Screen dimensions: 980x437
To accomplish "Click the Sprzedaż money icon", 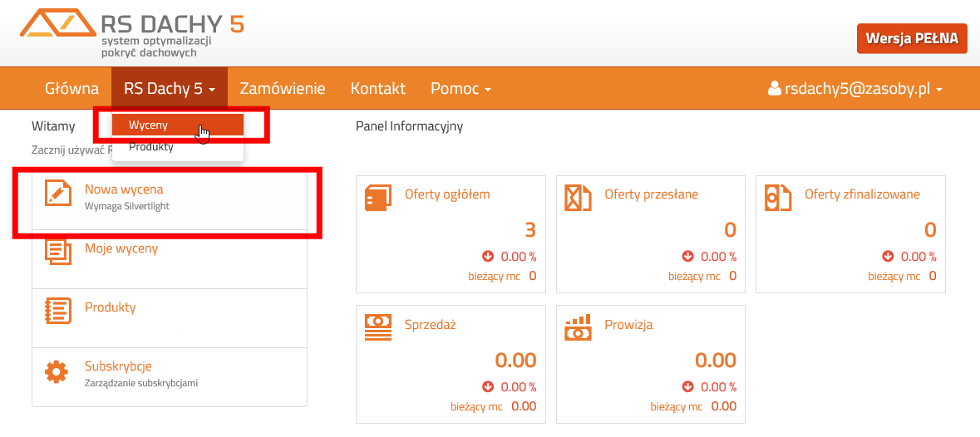I will tap(378, 327).
